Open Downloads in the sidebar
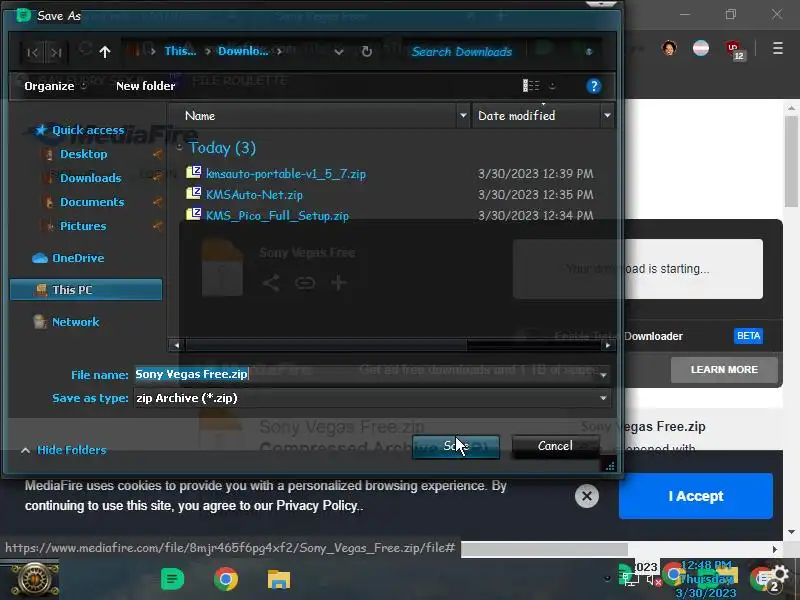Screen dimensions: 800x600 (x=91, y=178)
